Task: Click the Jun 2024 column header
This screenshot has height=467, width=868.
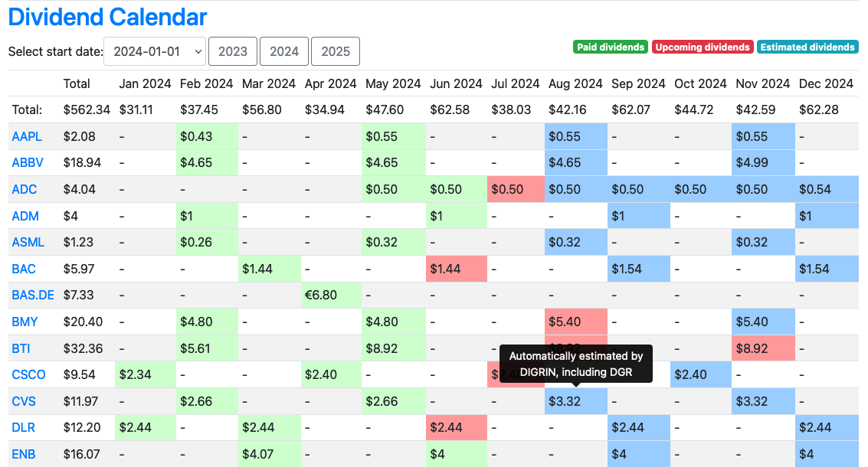Action: click(456, 83)
